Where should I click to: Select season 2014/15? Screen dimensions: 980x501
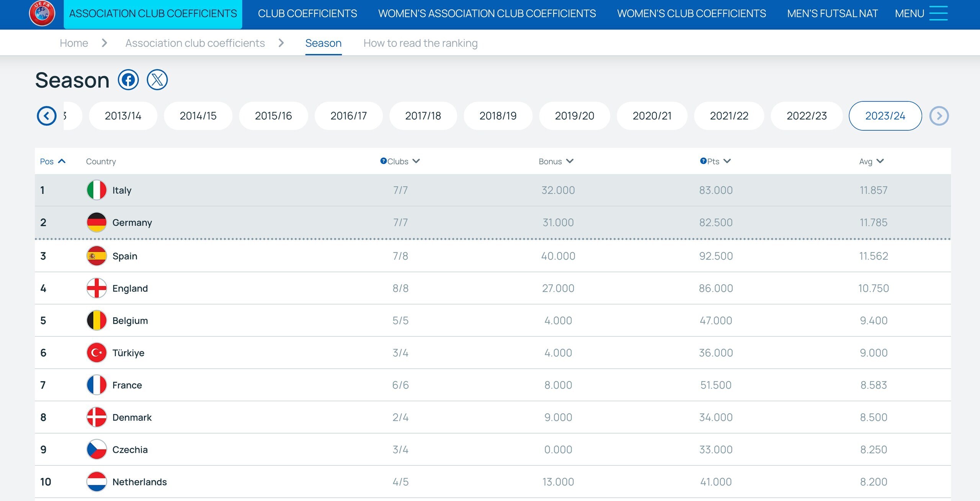click(198, 116)
